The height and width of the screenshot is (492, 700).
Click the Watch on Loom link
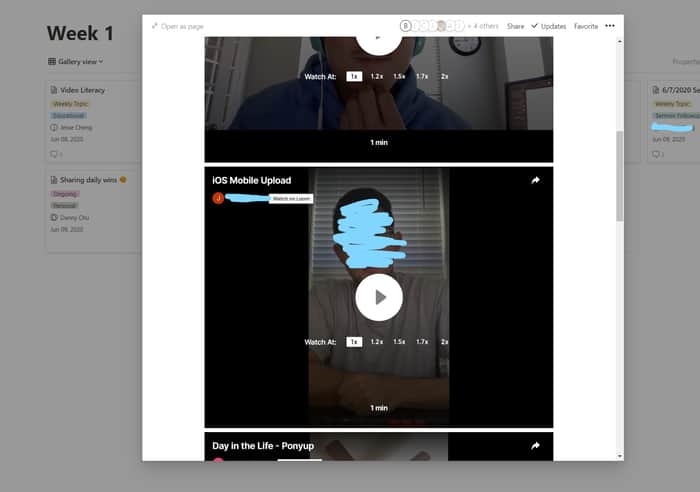291,199
